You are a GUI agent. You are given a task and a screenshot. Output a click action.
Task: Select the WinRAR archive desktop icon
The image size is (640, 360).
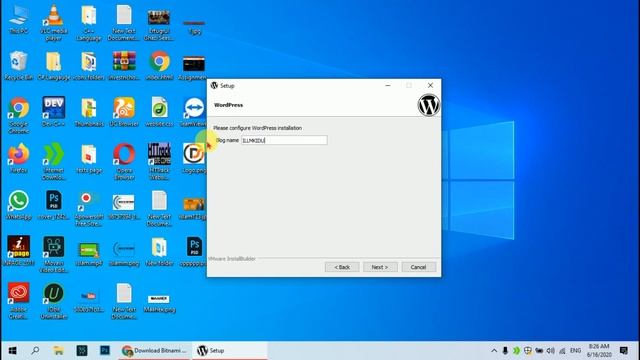coord(124,65)
